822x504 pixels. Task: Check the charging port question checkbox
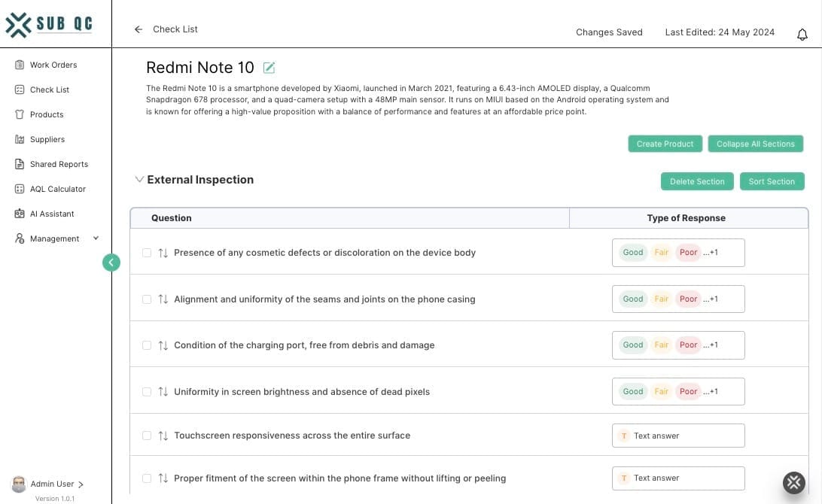(147, 345)
